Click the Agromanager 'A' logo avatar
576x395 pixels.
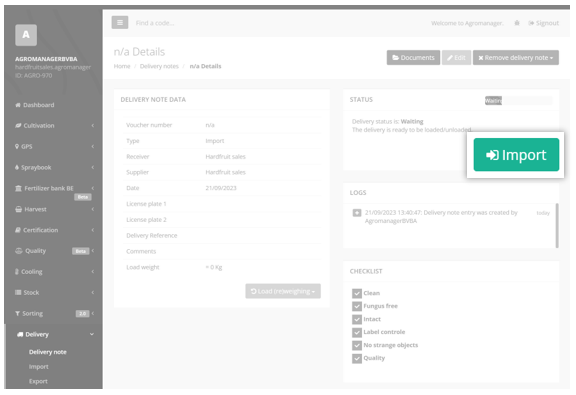click(26, 35)
